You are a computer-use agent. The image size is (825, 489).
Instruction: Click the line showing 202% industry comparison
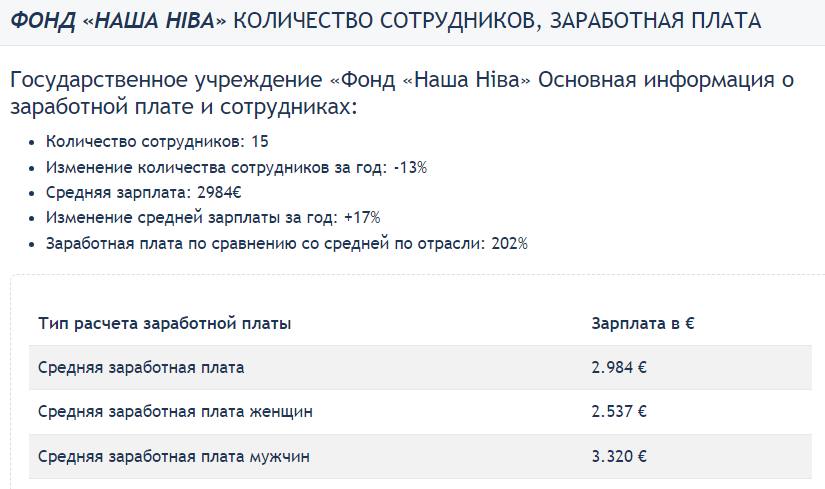286,244
